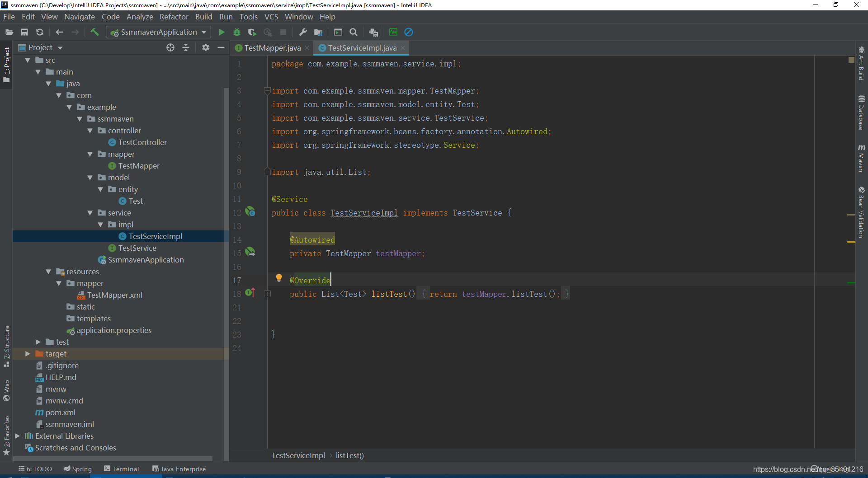Viewport: 868px width, 478px height.
Task: Click TestServiceImpl in the breadcrumb bar
Action: pos(298,455)
